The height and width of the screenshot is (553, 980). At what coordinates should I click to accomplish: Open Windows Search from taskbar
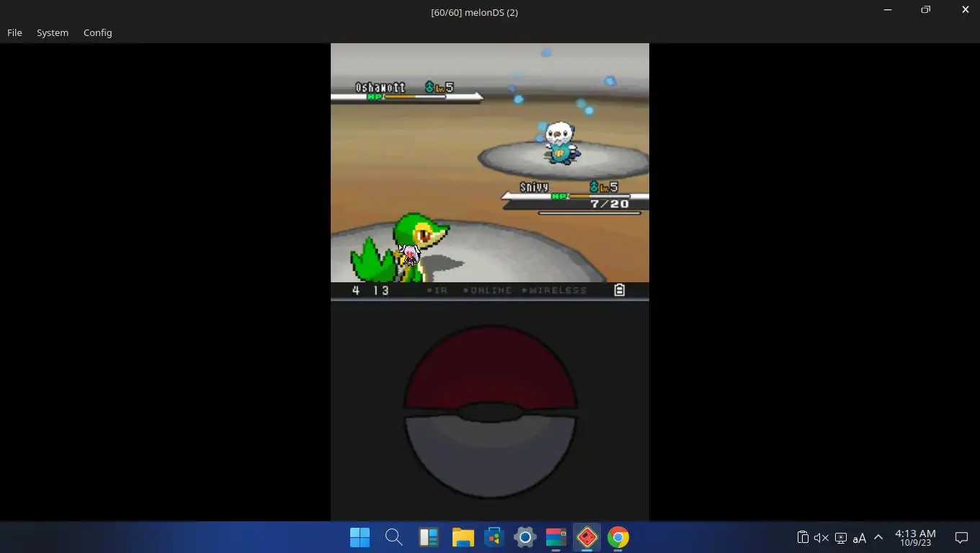click(393, 537)
